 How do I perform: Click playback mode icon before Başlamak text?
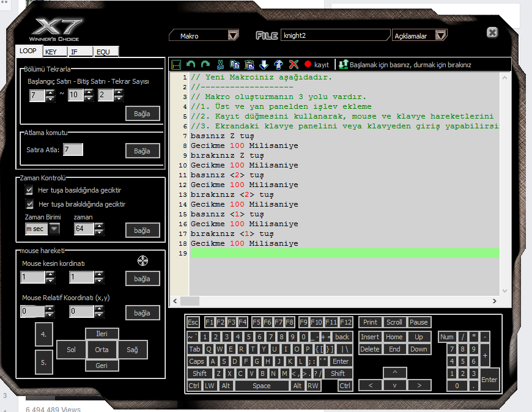click(x=344, y=64)
